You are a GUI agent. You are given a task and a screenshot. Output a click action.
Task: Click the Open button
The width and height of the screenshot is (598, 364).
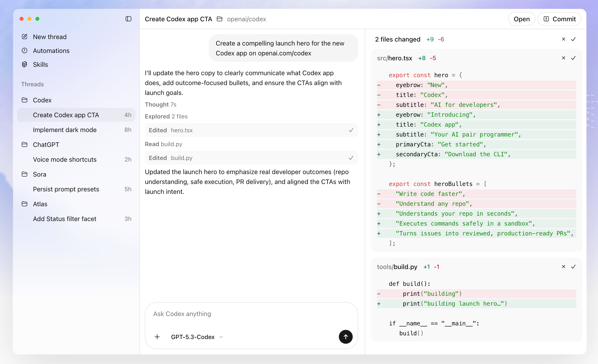tap(522, 19)
